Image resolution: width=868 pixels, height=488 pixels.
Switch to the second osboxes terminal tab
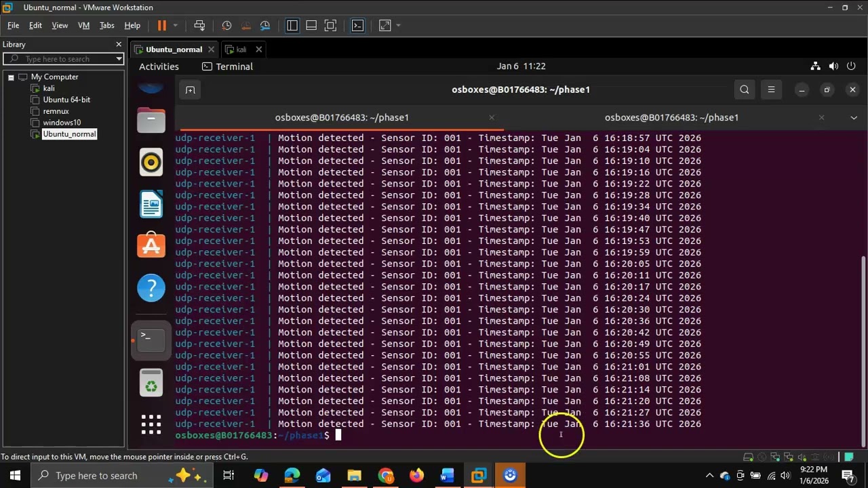tap(671, 117)
